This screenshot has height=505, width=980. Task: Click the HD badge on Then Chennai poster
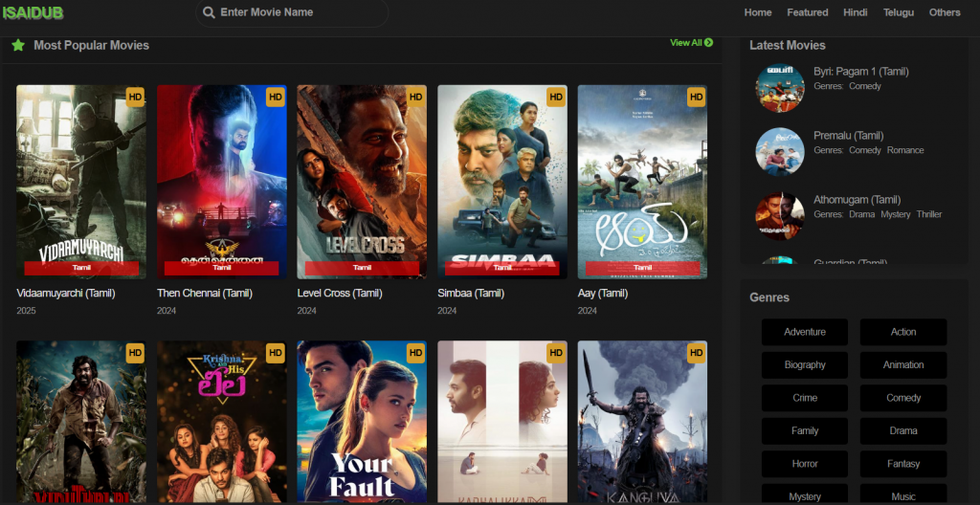point(276,97)
